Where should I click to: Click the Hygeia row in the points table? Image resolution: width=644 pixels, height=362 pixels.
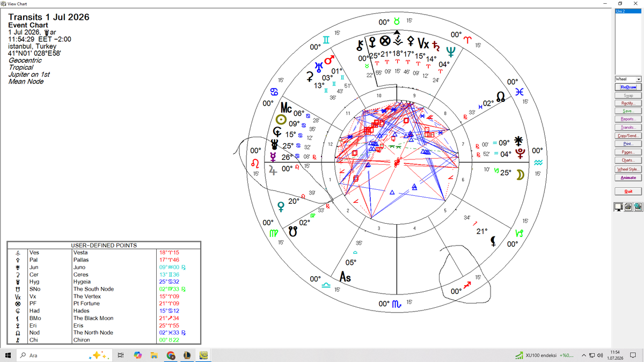click(104, 282)
